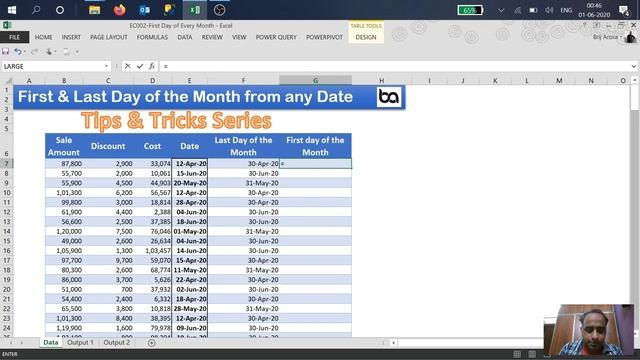Switch to the Output 2 sheet tab

117,342
